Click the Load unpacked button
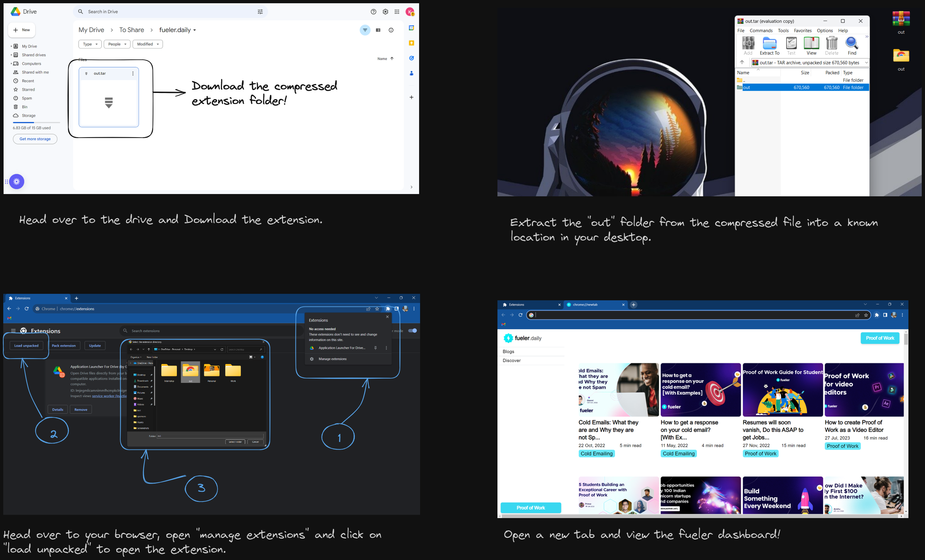 [26, 346]
